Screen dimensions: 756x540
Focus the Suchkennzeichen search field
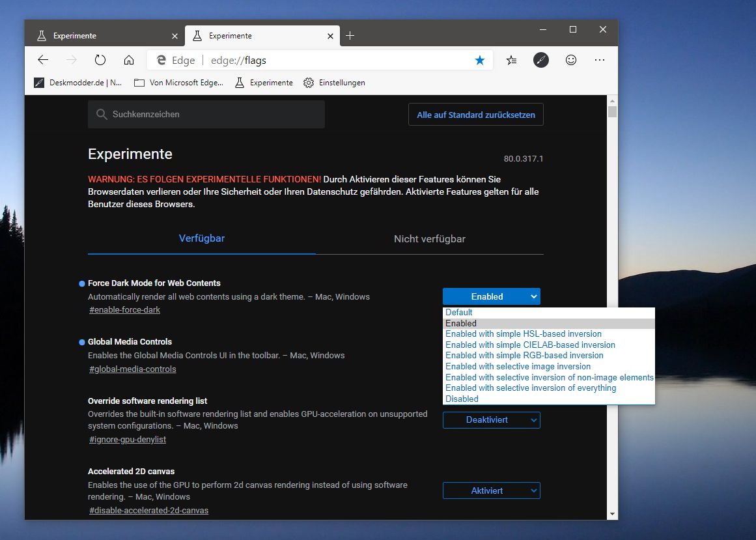tap(206, 114)
